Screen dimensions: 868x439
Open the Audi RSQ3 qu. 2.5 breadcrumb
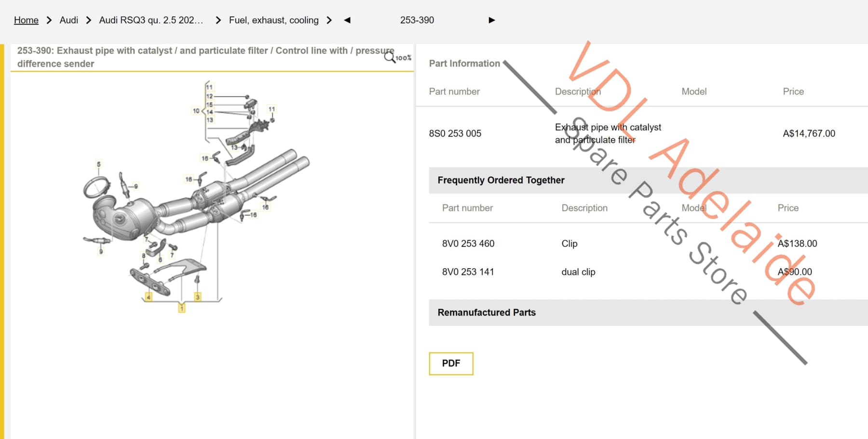click(x=151, y=20)
